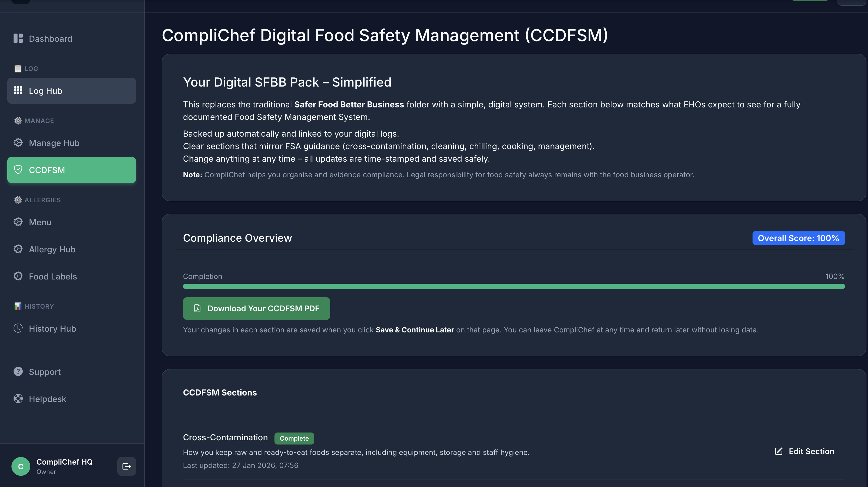
Task: Click the Edit Section pencil icon
Action: [778, 451]
